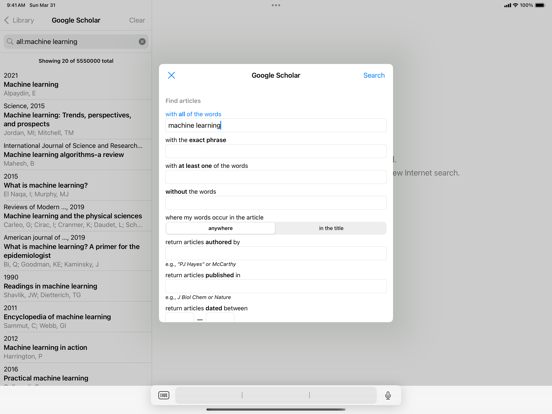Focus the start year dated-between field

(180, 318)
